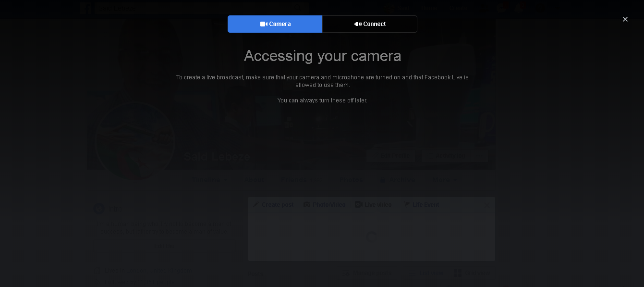Close the dimmed post composer box

(487, 205)
